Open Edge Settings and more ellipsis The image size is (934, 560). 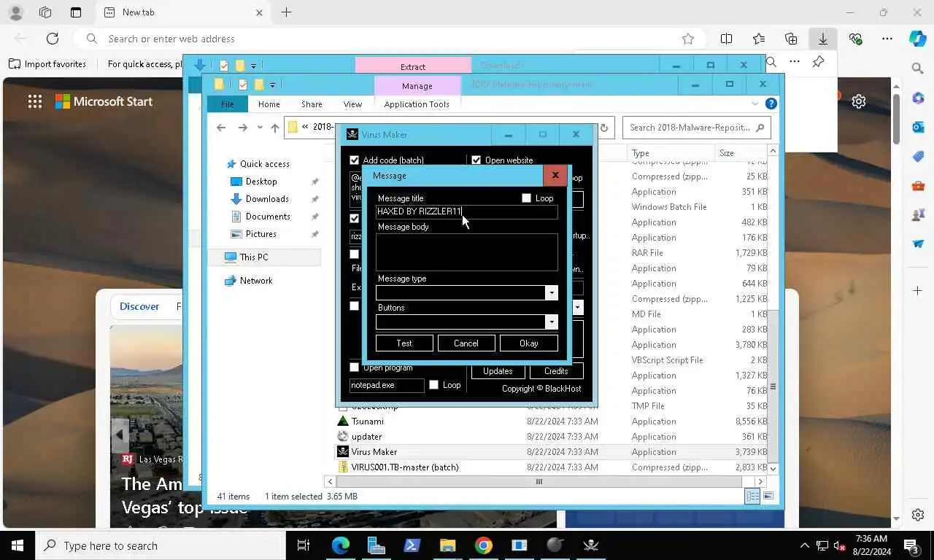coord(887,39)
